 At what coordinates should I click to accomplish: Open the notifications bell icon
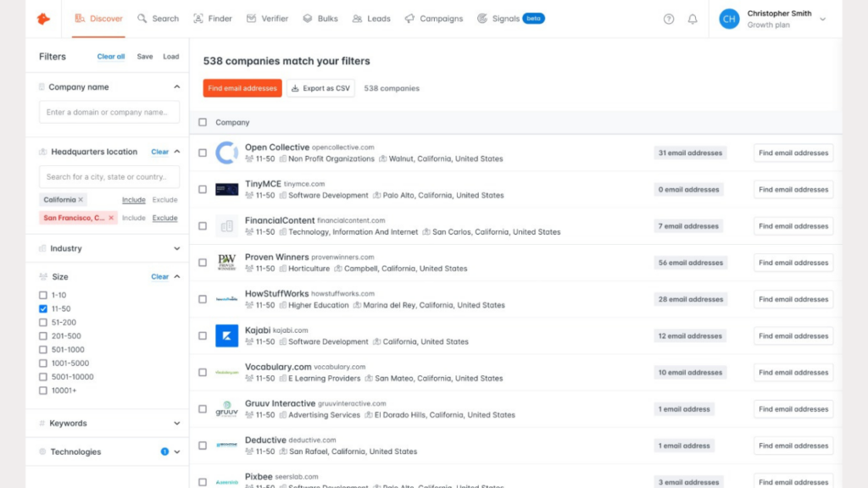tap(693, 19)
